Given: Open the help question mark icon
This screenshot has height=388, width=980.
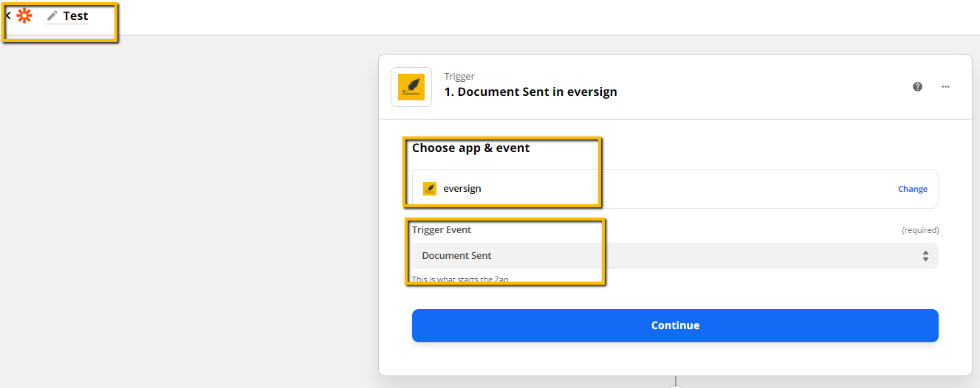Looking at the screenshot, I should click(x=917, y=86).
